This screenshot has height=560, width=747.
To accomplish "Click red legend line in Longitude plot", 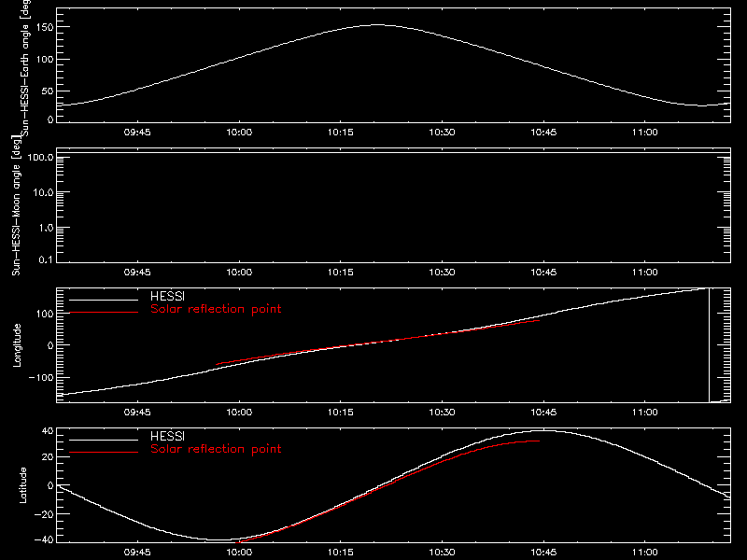I will pyautogui.click(x=104, y=313).
